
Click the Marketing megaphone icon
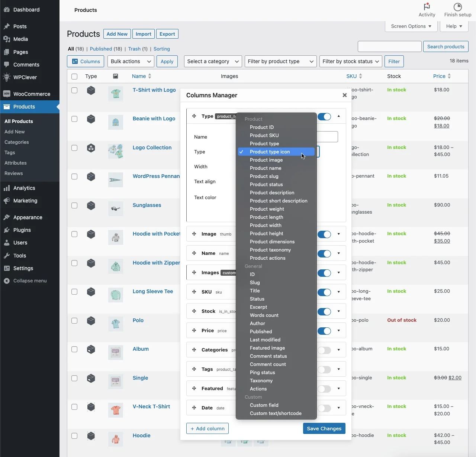[7, 201]
